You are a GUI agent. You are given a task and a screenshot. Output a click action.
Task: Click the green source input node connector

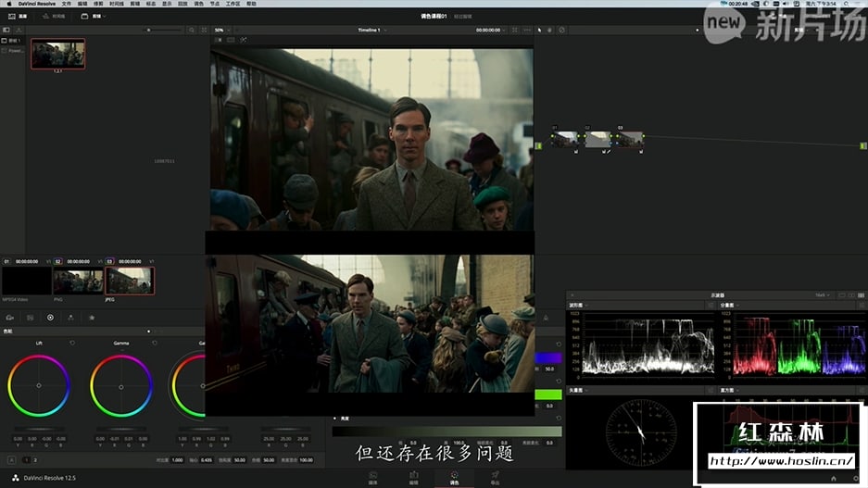tap(538, 145)
